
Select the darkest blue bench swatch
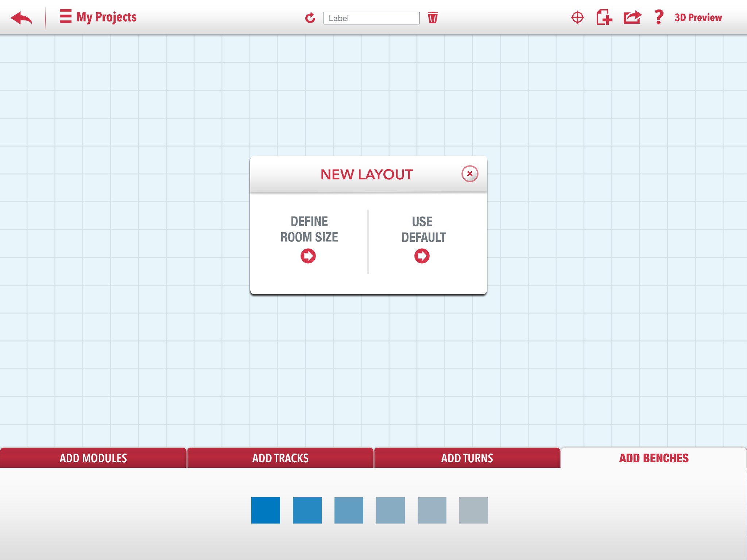point(266,510)
